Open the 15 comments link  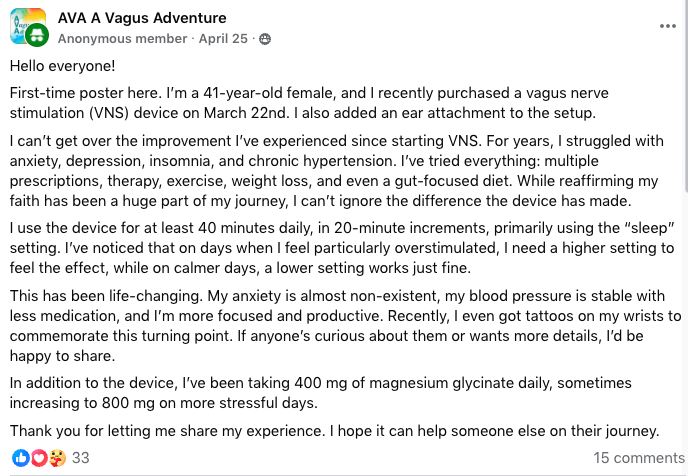point(639,458)
